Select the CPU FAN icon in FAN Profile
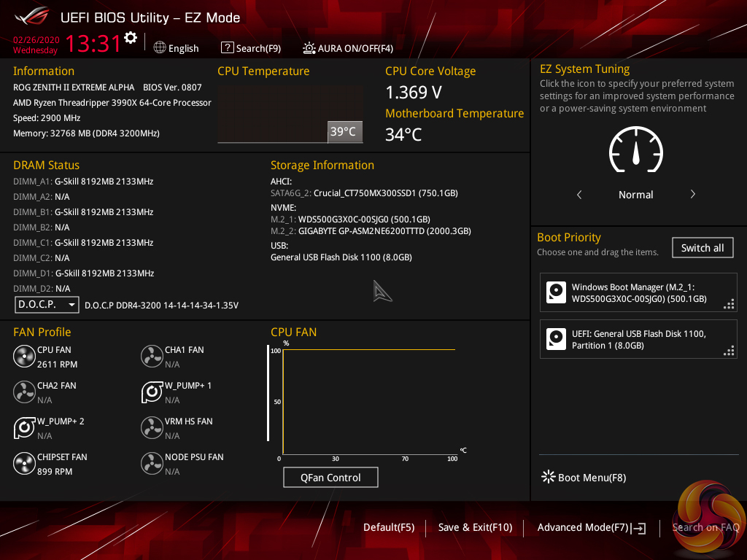 click(x=24, y=356)
